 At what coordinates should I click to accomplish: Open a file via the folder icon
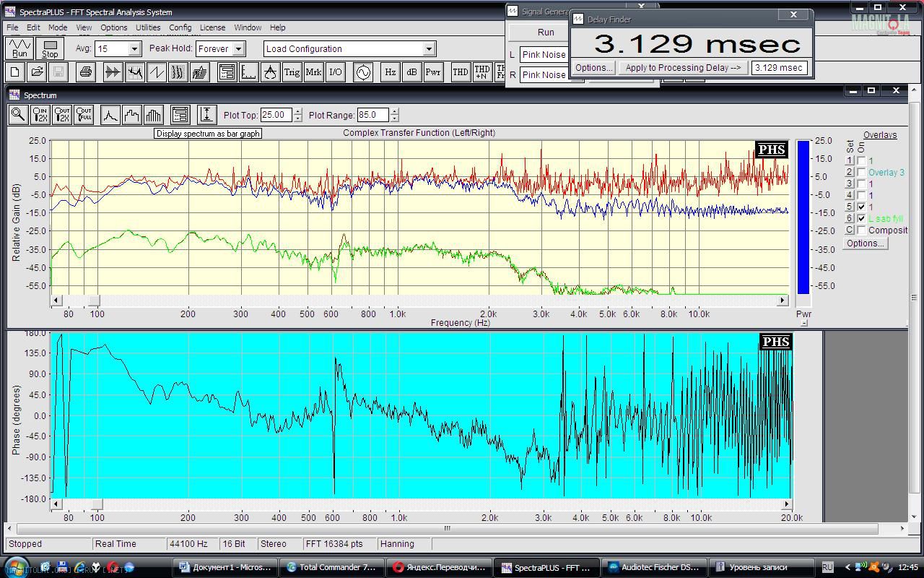point(37,72)
